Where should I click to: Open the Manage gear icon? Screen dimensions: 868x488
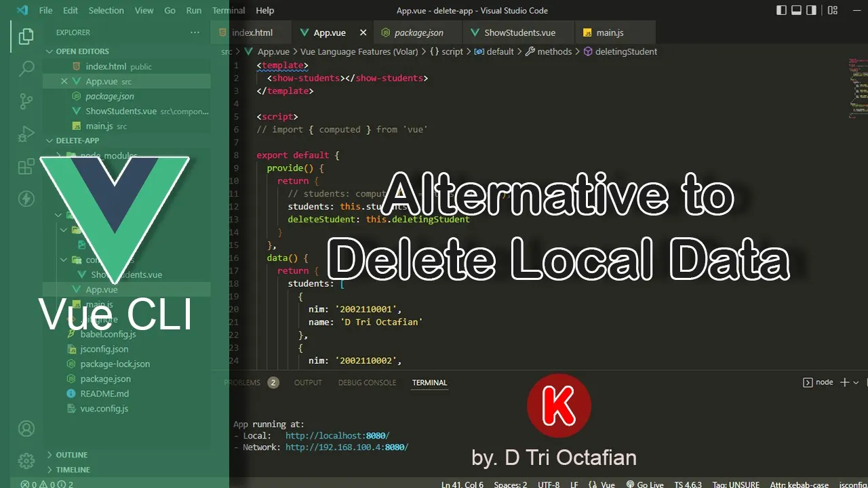coord(26,461)
